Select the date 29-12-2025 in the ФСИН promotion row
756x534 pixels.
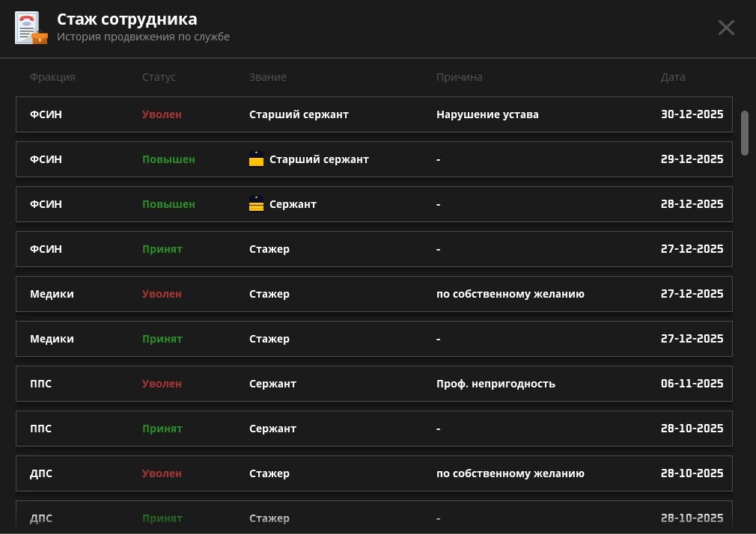[692, 159]
